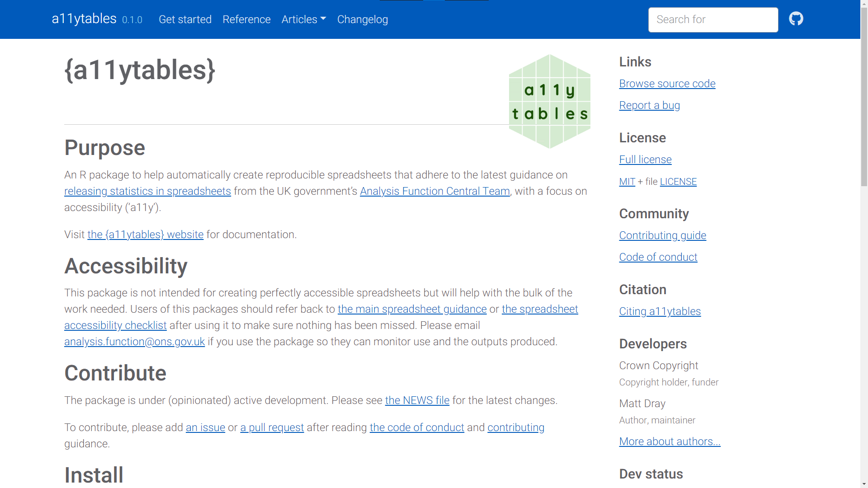Follow the releasing statistics in spreadsheets link
The width and height of the screenshot is (868, 488).
147,191
